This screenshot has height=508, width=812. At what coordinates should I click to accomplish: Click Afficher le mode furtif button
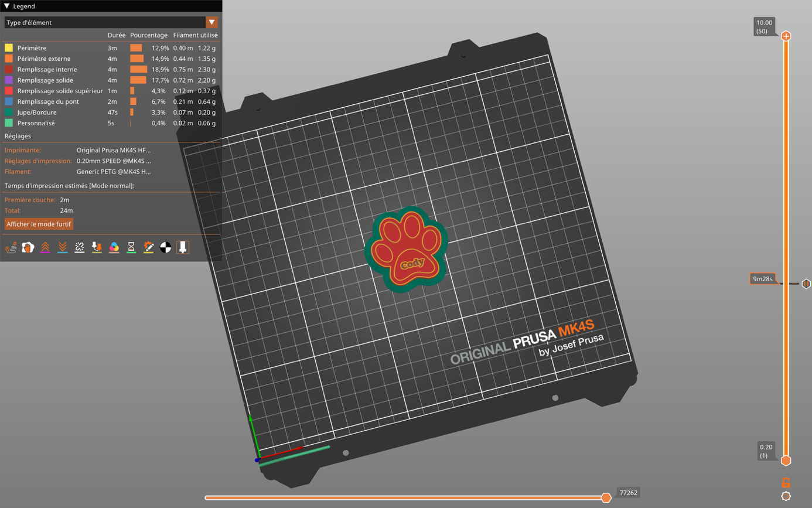39,224
